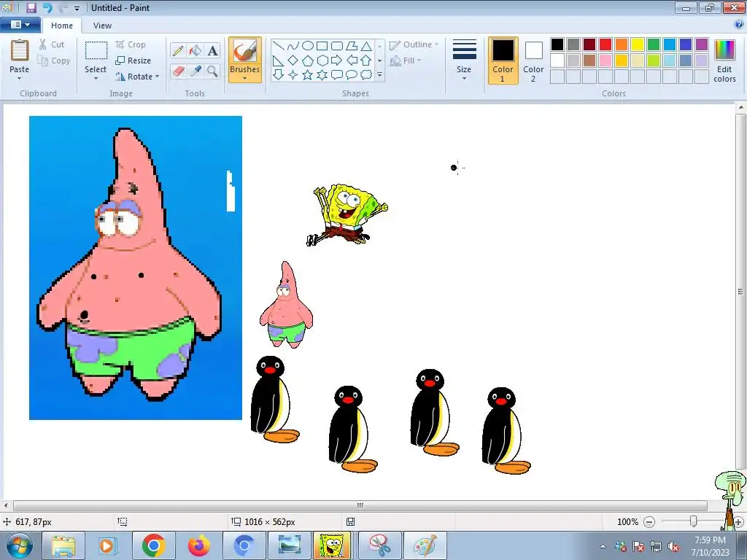Select the Fill with color bucket tool
The height and width of the screenshot is (560, 747).
click(195, 50)
